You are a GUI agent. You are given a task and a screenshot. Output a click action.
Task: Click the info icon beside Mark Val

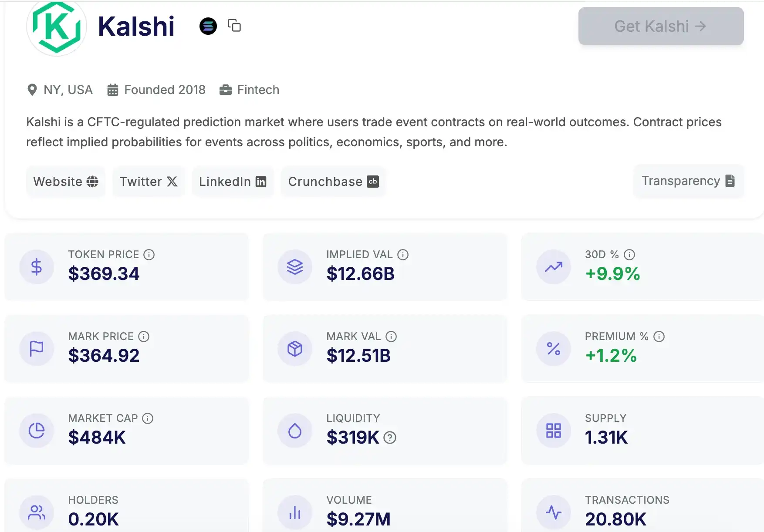pos(391,337)
